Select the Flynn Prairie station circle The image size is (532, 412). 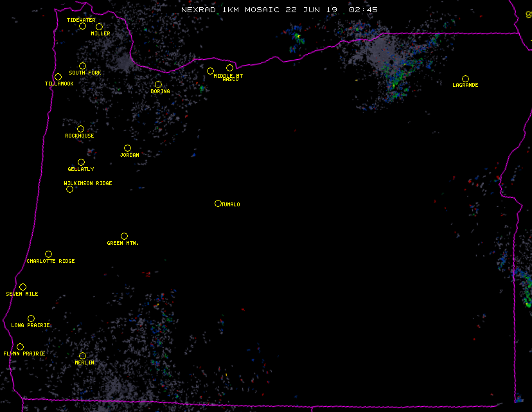[20, 347]
